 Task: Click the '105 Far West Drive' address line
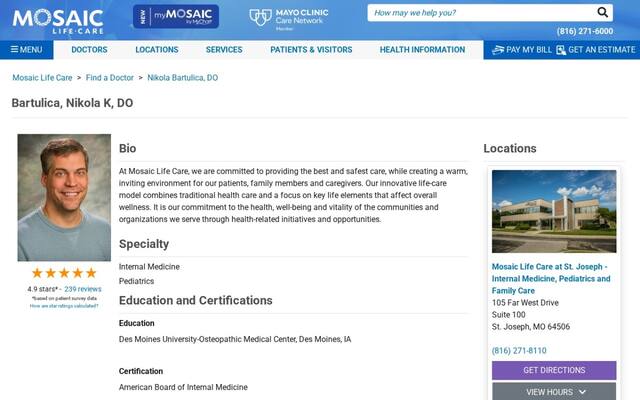525,303
